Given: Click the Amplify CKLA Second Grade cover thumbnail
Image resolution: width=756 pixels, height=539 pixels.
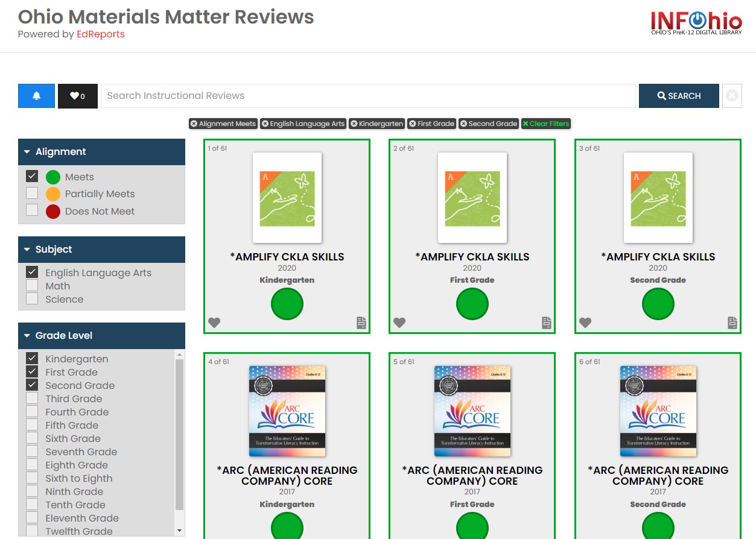Looking at the screenshot, I should point(658,198).
